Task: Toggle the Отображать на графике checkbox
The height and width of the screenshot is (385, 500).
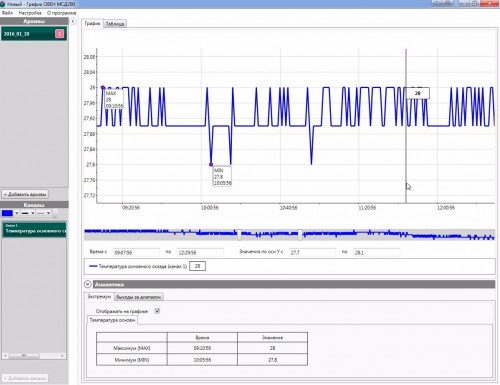Action: 157,311
